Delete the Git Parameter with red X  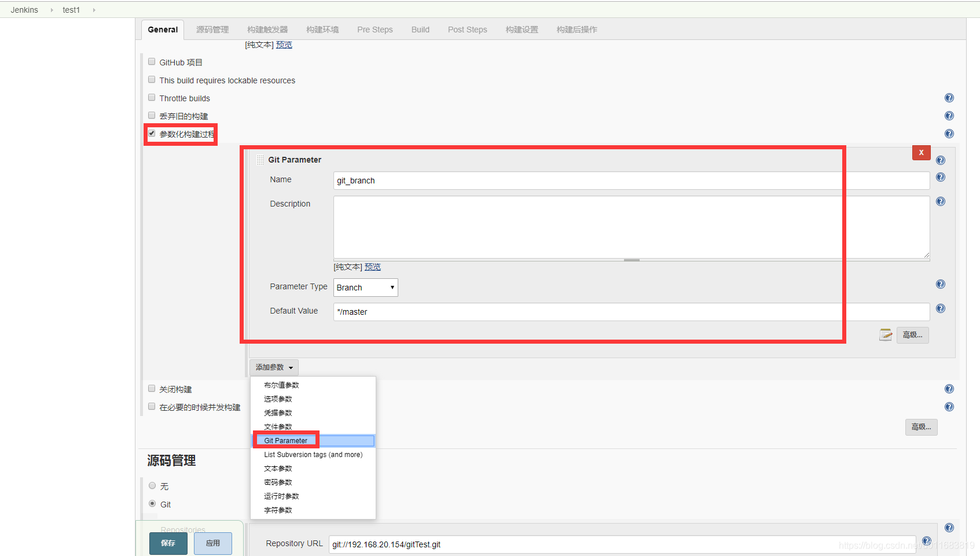coord(921,152)
